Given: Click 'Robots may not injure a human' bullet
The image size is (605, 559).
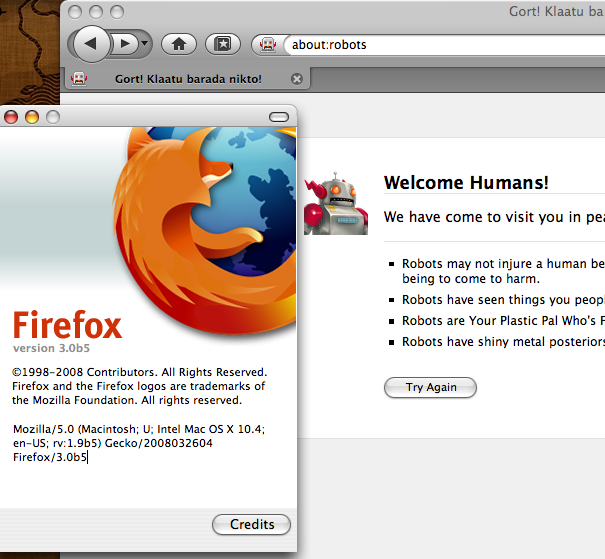Looking at the screenshot, I should coord(503,271).
